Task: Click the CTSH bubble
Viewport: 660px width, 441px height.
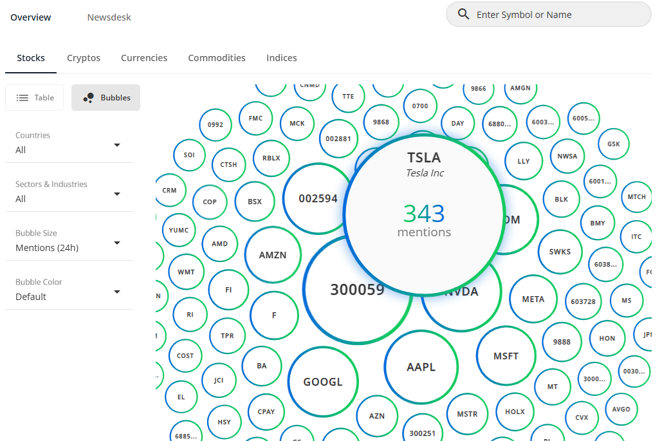Action: tap(229, 165)
